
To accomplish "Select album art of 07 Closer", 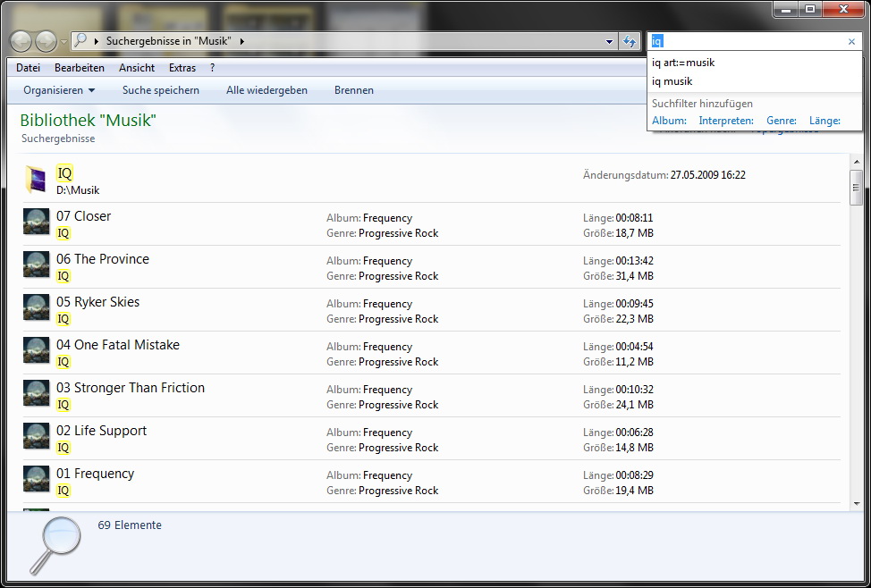I will [x=36, y=222].
